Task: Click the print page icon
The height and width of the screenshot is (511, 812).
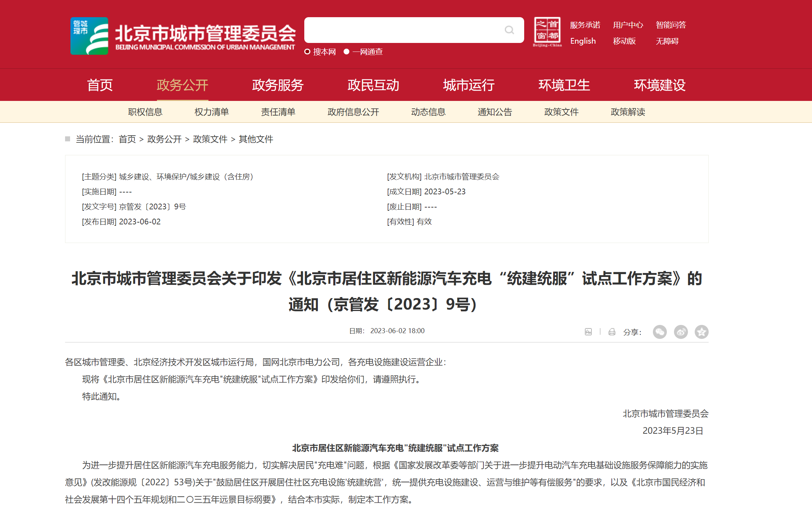Action: (612, 332)
